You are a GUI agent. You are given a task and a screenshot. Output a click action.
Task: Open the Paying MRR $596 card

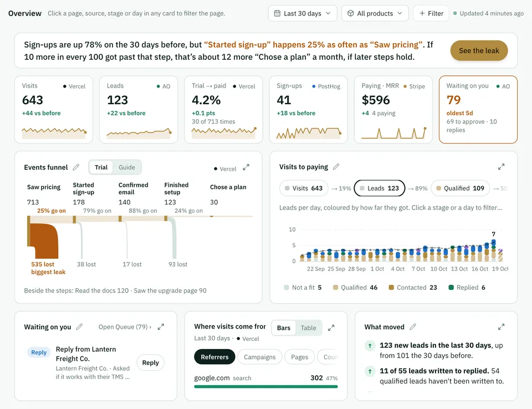click(393, 109)
